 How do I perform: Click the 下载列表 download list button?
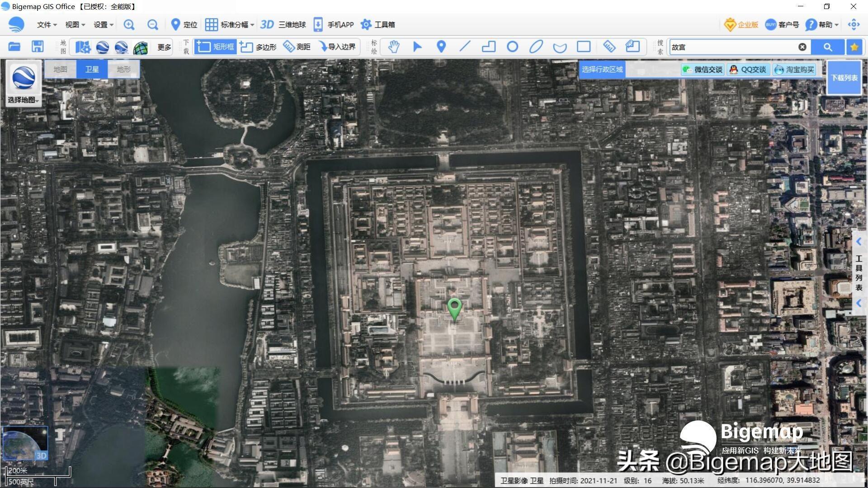(x=844, y=78)
